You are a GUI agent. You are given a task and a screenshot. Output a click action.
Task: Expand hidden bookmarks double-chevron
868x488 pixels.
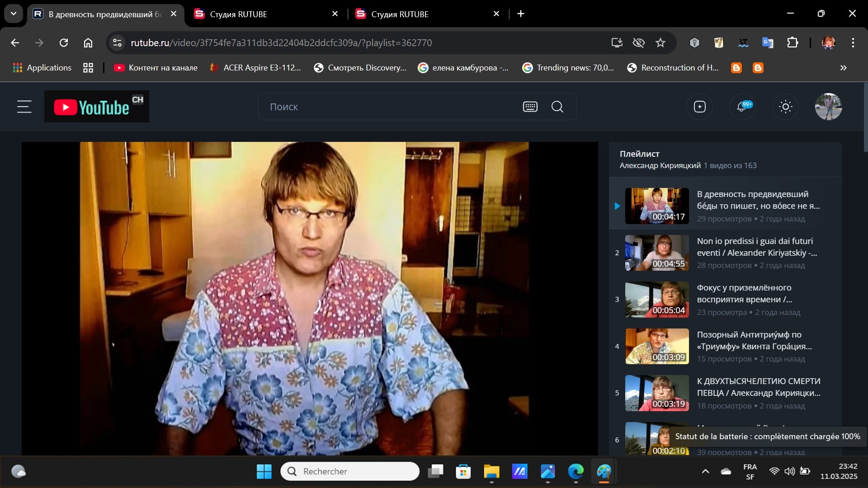pyautogui.click(x=843, y=68)
